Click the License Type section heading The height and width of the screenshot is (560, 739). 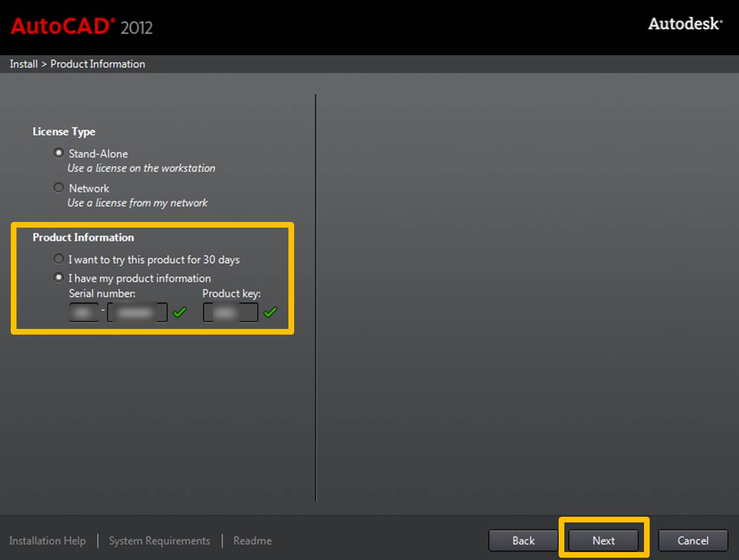64,131
